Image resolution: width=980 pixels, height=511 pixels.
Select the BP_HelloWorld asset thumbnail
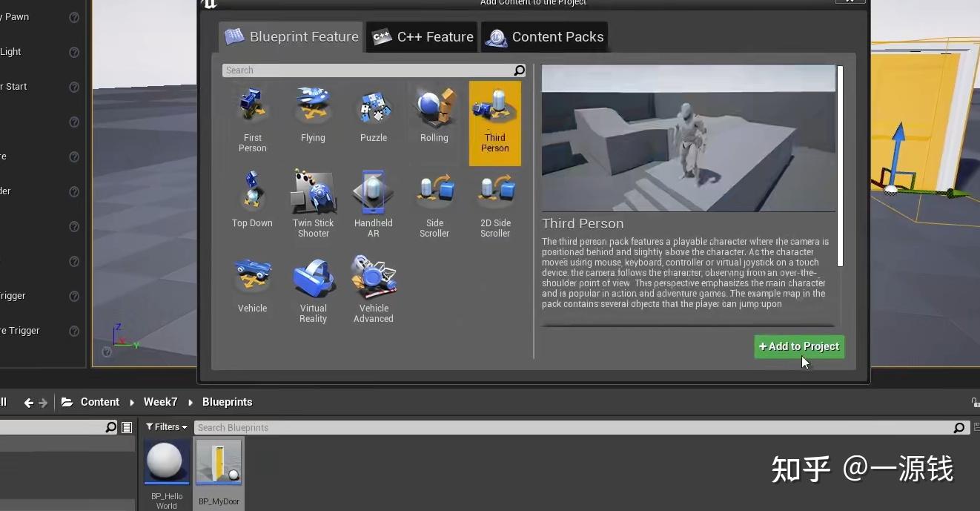[x=167, y=461]
